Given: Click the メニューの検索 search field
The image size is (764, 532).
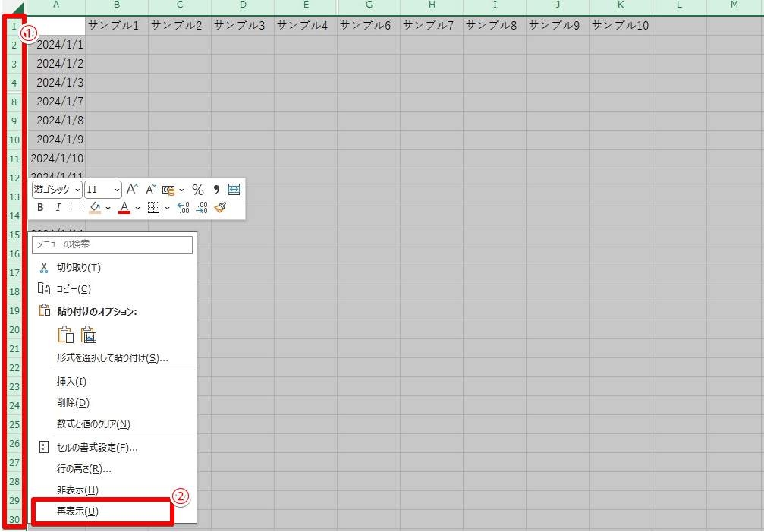Looking at the screenshot, I should (x=112, y=244).
